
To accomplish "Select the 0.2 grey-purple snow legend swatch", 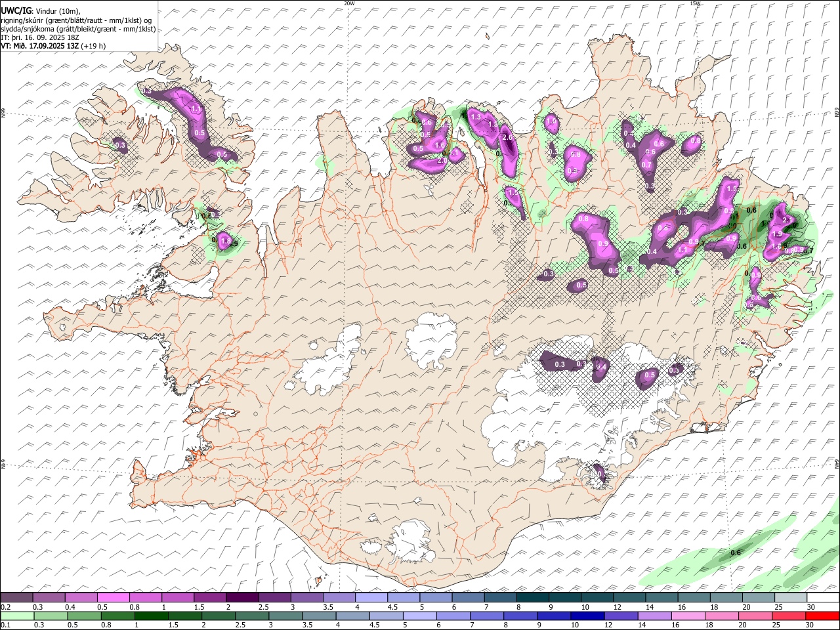I will click(17, 598).
